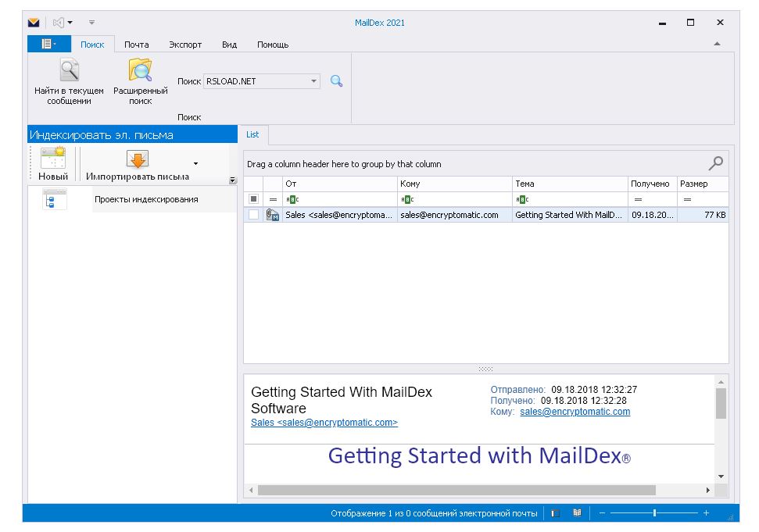Sort by the Тема column header
The width and height of the screenshot is (759, 532).
[570, 184]
